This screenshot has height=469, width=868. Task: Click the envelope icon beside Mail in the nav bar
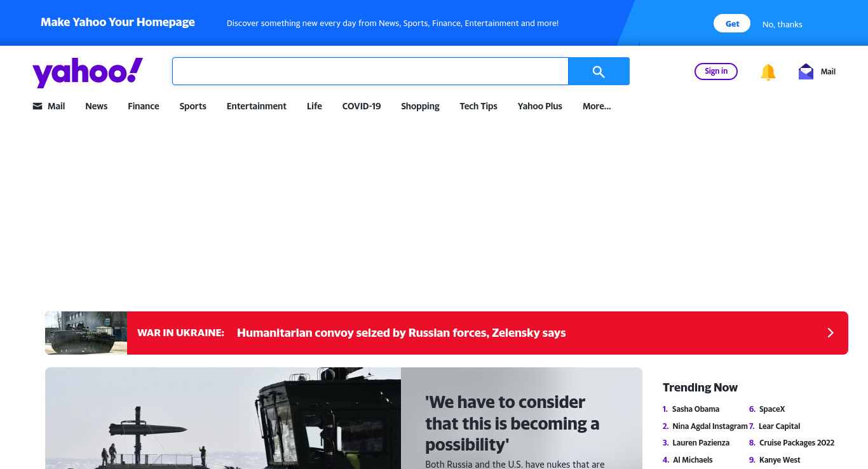37,106
